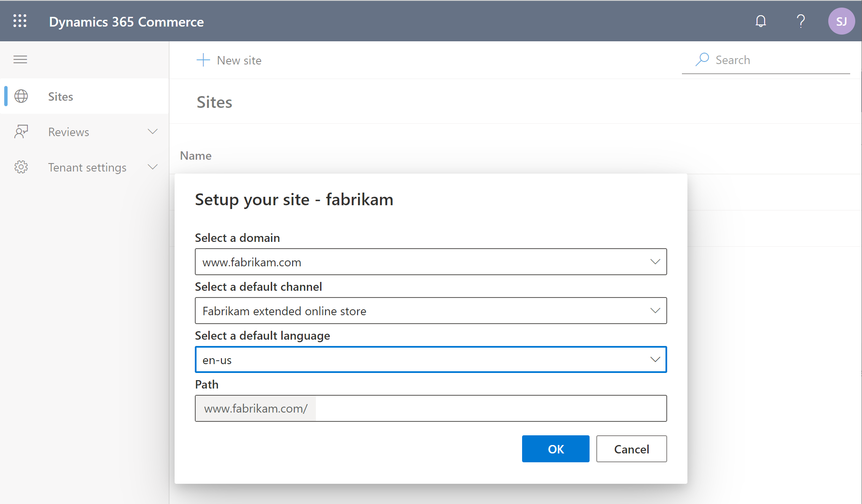Click the Sites menu item

coord(60,96)
